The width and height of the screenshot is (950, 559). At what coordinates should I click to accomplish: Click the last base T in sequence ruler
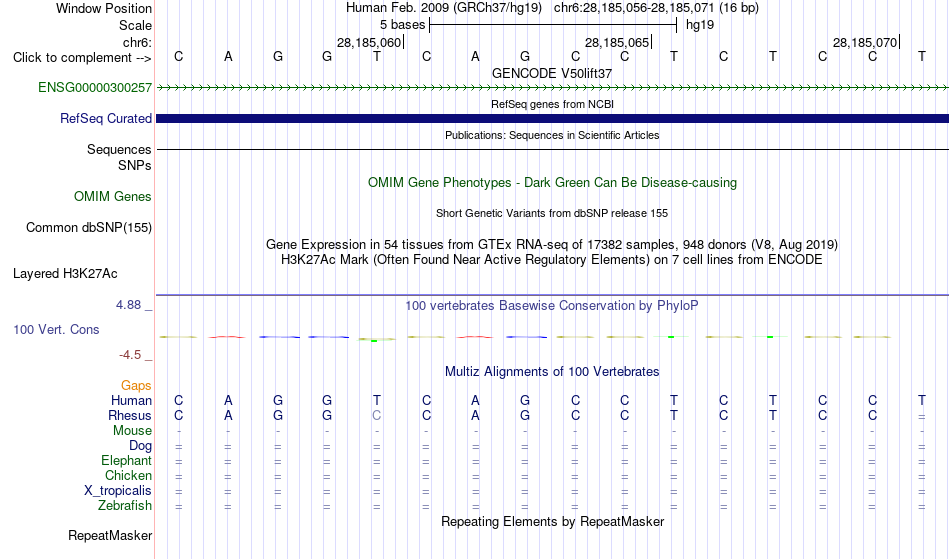pyautogui.click(x=922, y=56)
